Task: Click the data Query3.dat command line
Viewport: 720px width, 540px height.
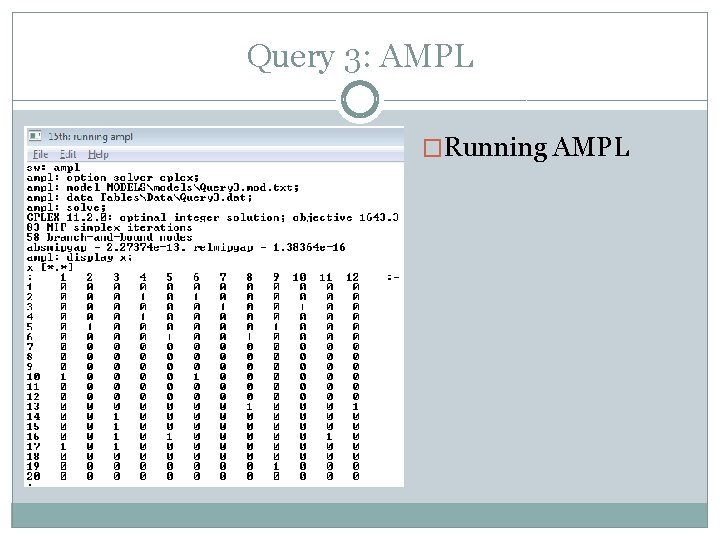Action: (x=140, y=198)
